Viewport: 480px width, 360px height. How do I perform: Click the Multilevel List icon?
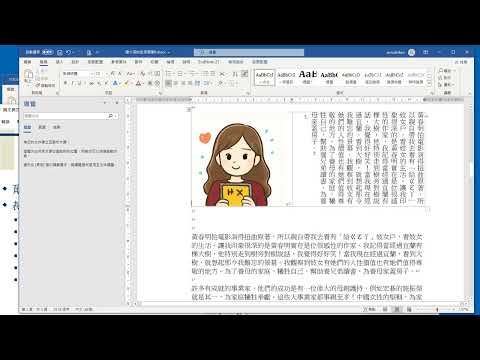[193, 73]
